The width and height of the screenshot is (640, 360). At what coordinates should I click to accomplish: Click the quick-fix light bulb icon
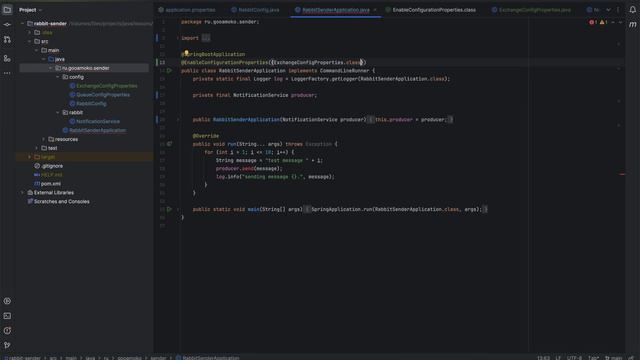tap(186, 53)
